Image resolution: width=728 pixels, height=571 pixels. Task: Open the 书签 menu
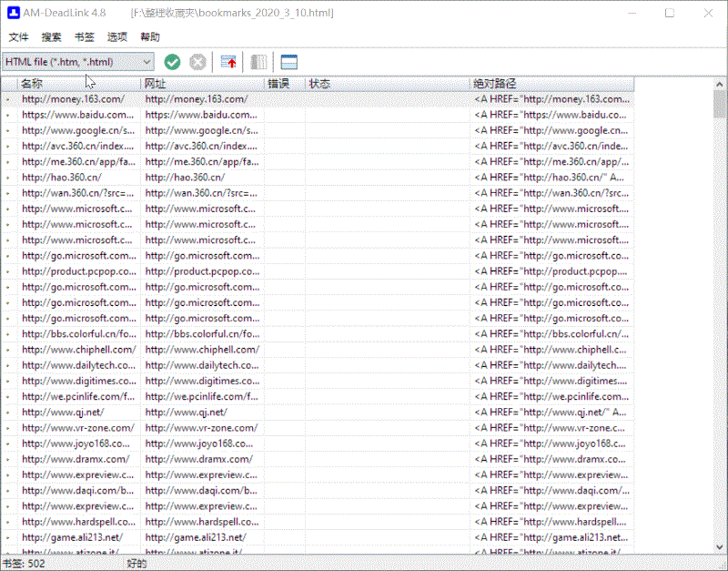85,37
